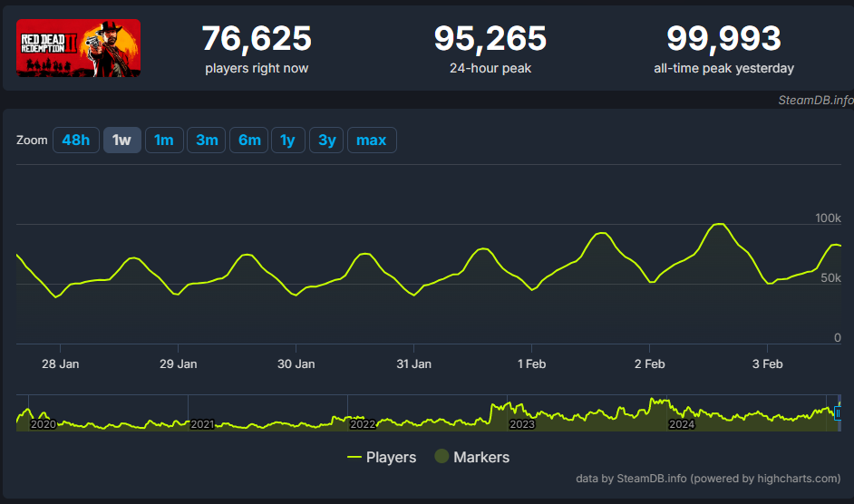Click the 2 Feb peak on chart line

click(719, 224)
